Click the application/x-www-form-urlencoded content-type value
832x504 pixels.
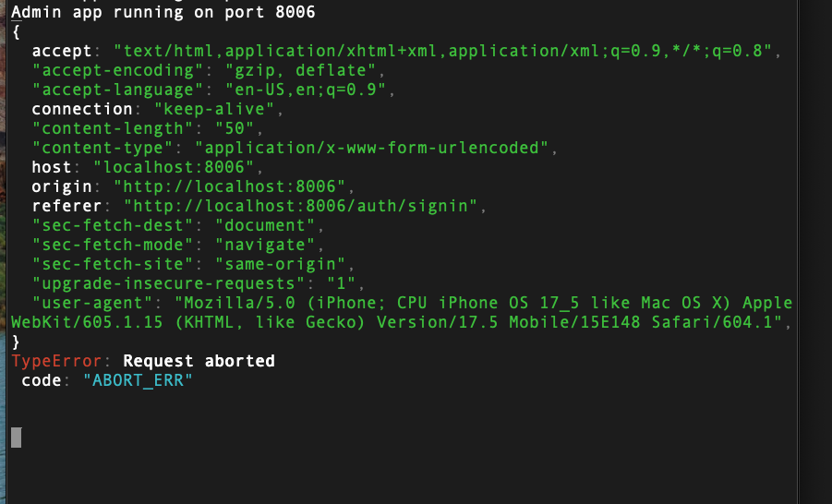click(x=371, y=148)
